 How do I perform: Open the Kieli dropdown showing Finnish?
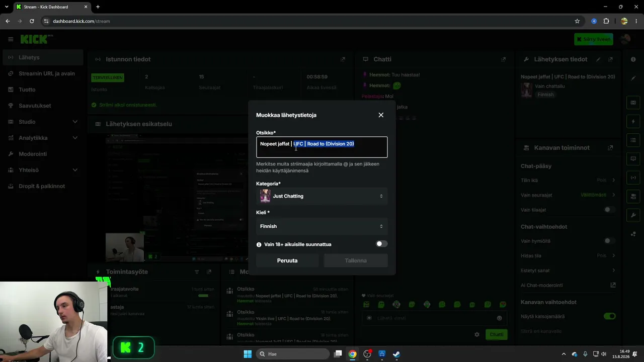tap(322, 226)
